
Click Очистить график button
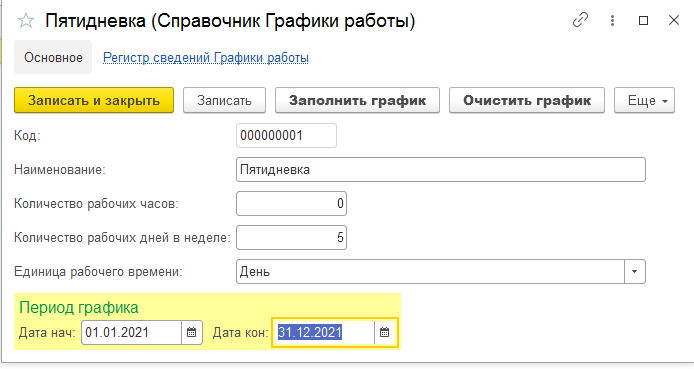(527, 100)
